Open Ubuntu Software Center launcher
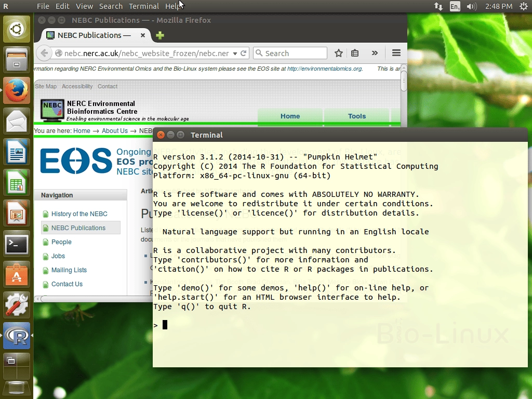Image resolution: width=532 pixels, height=399 pixels. 17,274
